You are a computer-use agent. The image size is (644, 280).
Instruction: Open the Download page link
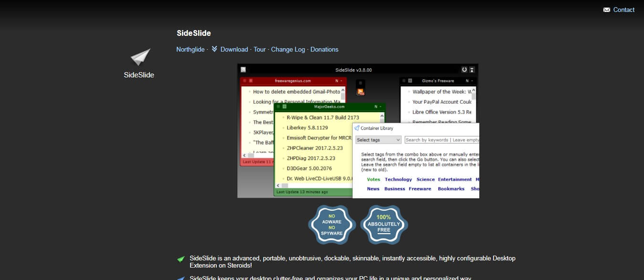(x=234, y=49)
